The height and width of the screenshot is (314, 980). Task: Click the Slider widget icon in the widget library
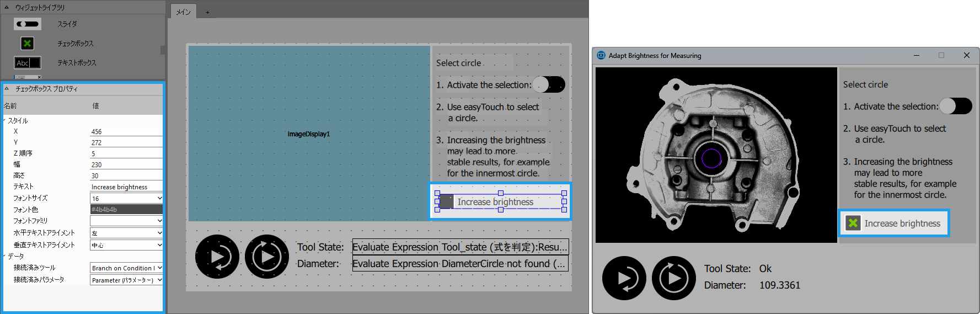[28, 24]
